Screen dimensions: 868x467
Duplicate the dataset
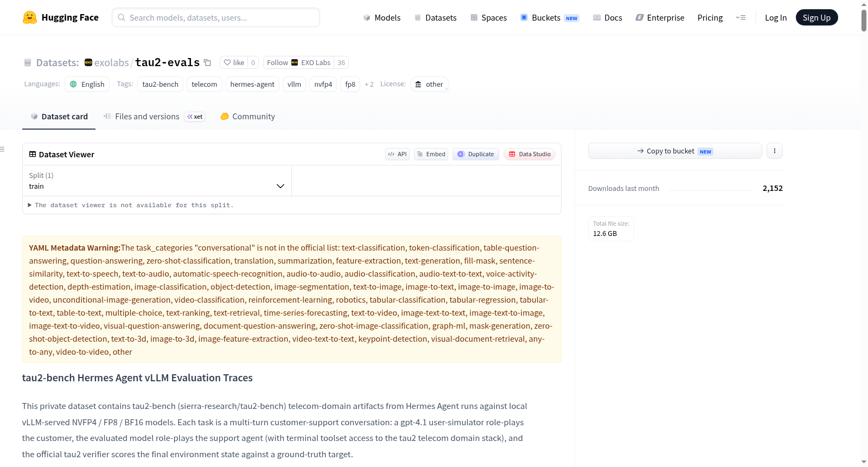pyautogui.click(x=476, y=154)
